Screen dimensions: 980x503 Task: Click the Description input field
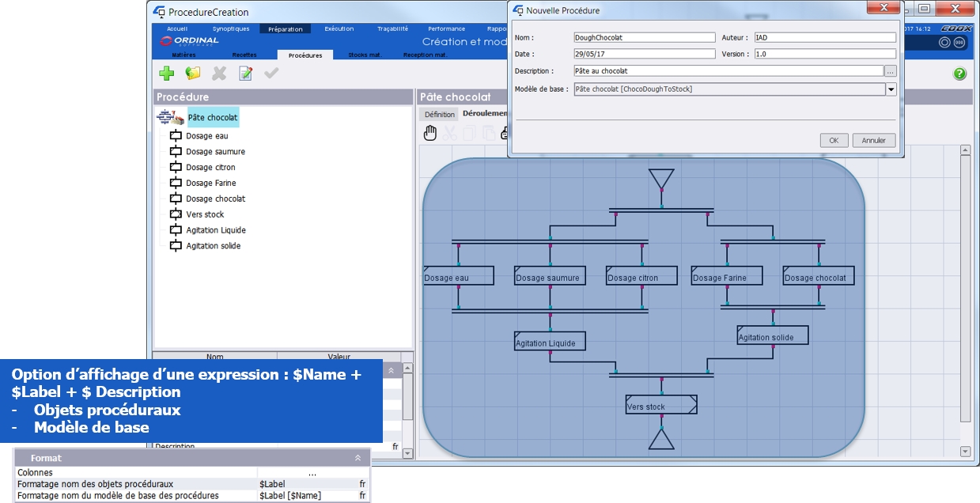coord(728,71)
